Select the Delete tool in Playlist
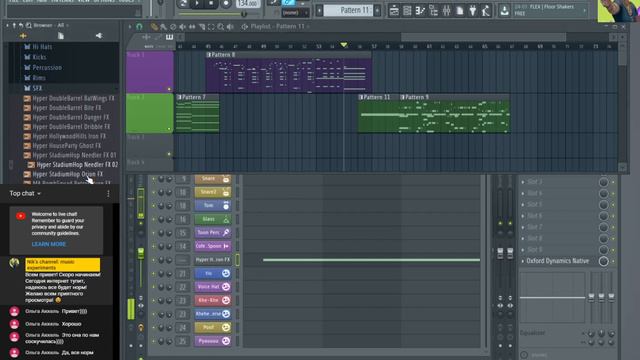 (x=173, y=27)
